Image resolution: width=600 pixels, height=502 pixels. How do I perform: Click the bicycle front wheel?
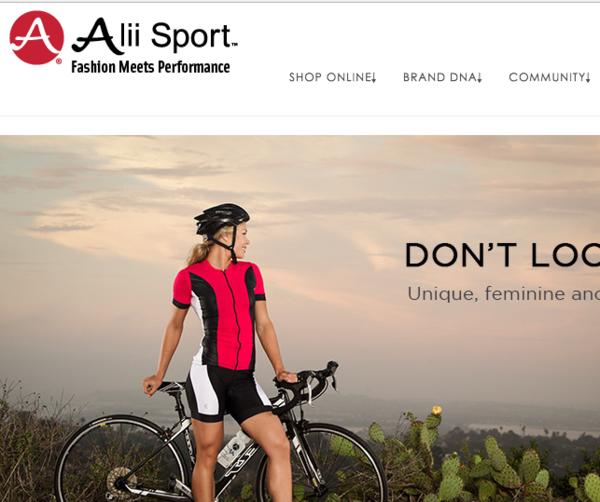tap(321, 463)
